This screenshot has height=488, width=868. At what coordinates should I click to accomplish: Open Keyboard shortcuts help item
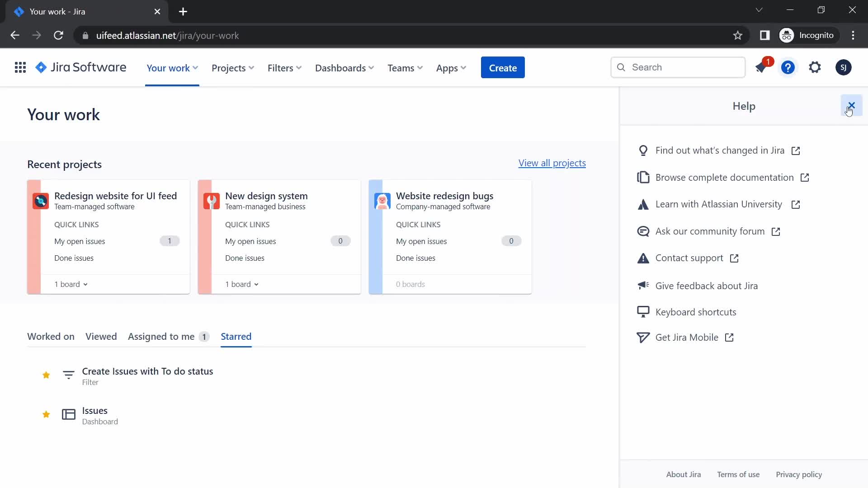(696, 312)
